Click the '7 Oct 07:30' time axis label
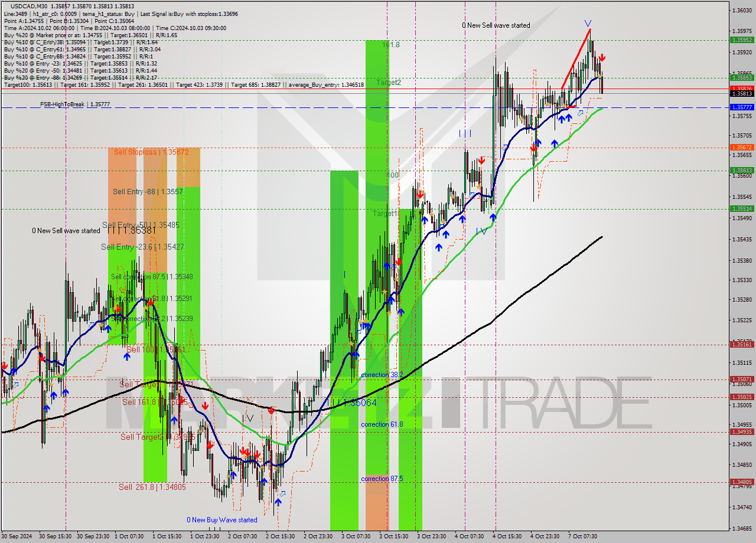The image size is (756, 543). pyautogui.click(x=583, y=537)
